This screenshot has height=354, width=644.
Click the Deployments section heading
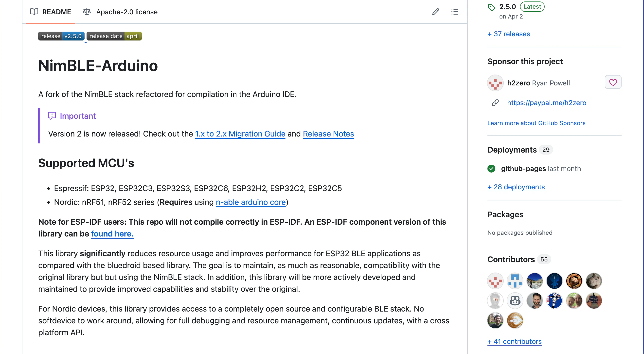(x=512, y=150)
